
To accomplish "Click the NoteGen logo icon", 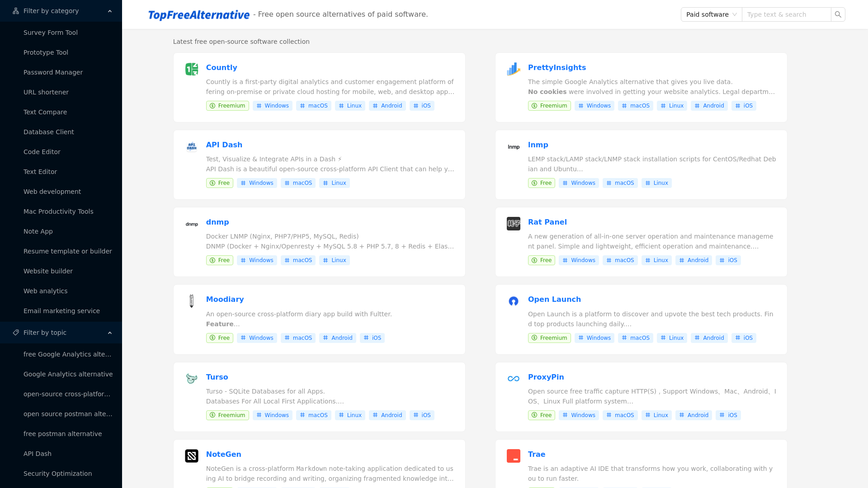I will tap(192, 456).
